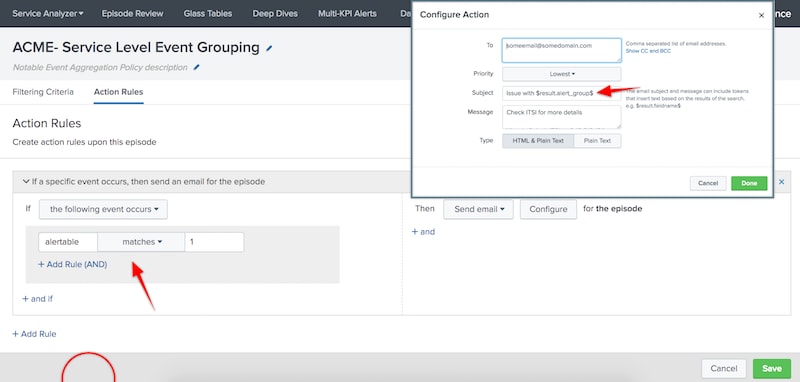Select HTML & Plain Text type
Image resolution: width=800 pixels, height=382 pixels.
point(538,141)
